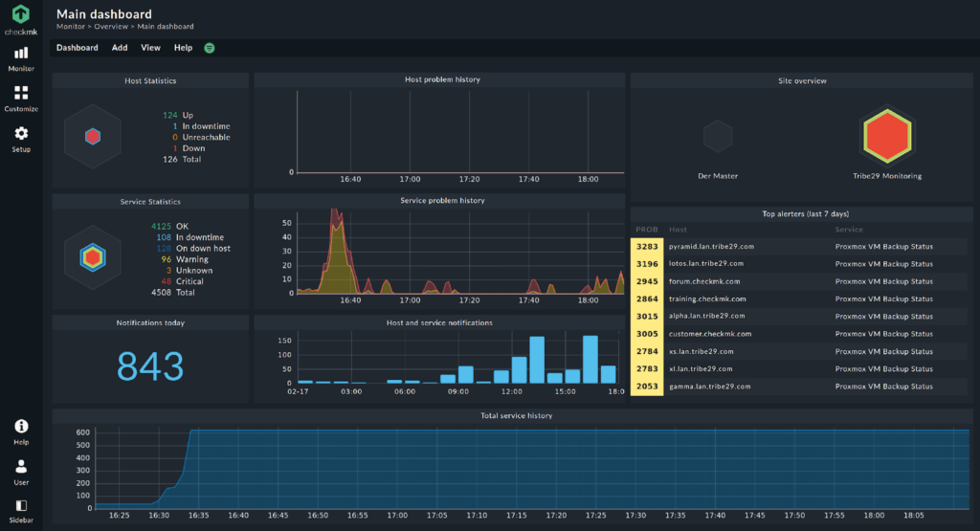Click the PROB column header
The height and width of the screenshot is (531, 980).
pyautogui.click(x=646, y=230)
